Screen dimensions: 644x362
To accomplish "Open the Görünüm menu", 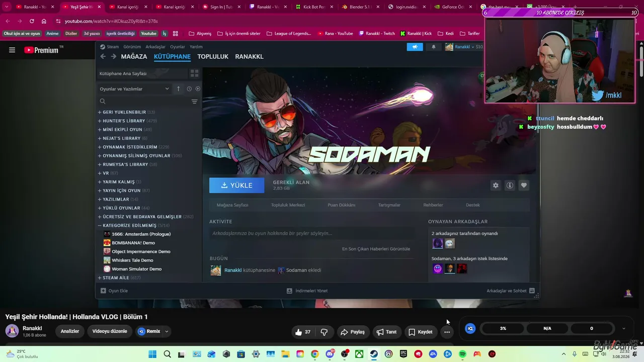I will [132, 47].
